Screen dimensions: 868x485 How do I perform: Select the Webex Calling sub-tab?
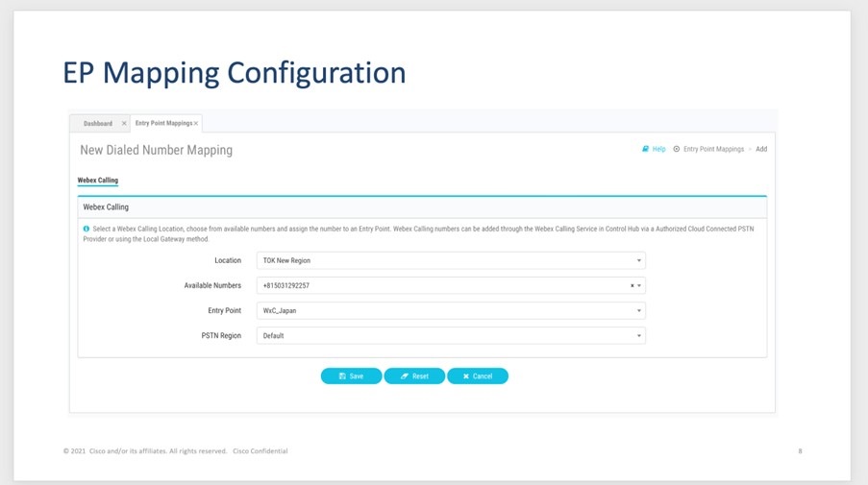click(x=97, y=180)
